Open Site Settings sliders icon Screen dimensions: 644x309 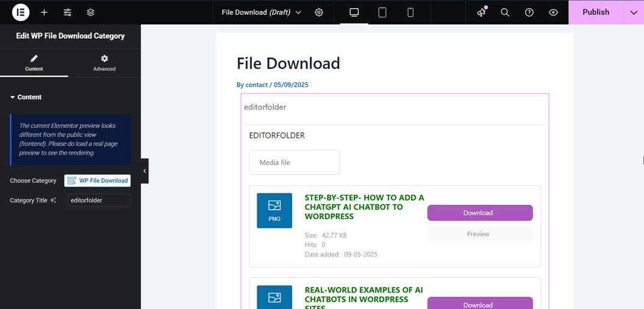click(x=67, y=12)
